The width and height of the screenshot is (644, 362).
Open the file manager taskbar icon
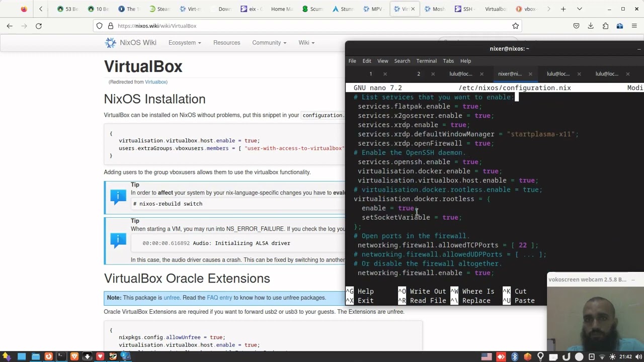35,357
